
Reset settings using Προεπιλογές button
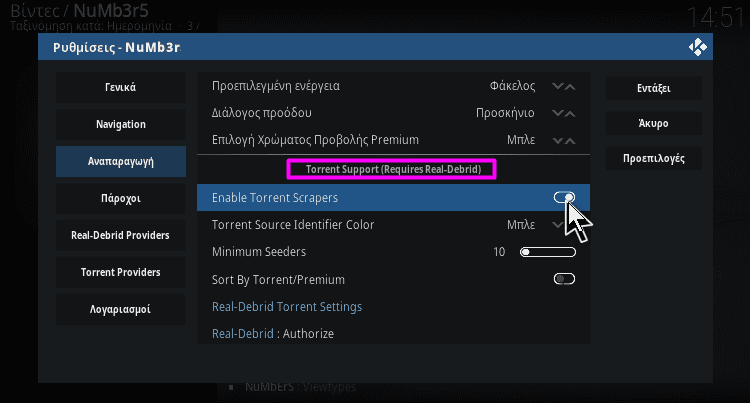[653, 158]
